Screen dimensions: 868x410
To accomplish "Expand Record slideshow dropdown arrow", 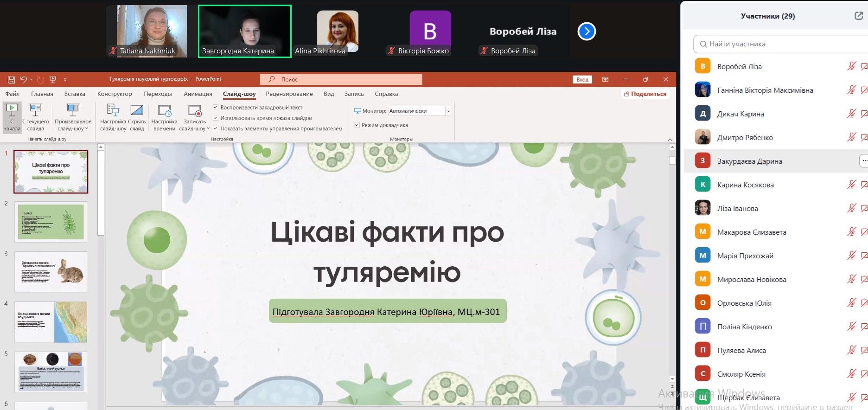I will [x=208, y=128].
